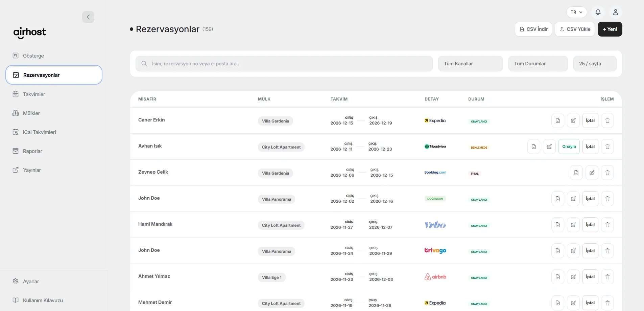This screenshot has height=311, width=644.
Task: Delete John Doe 2026-12-02 reservation
Action: [607, 199]
